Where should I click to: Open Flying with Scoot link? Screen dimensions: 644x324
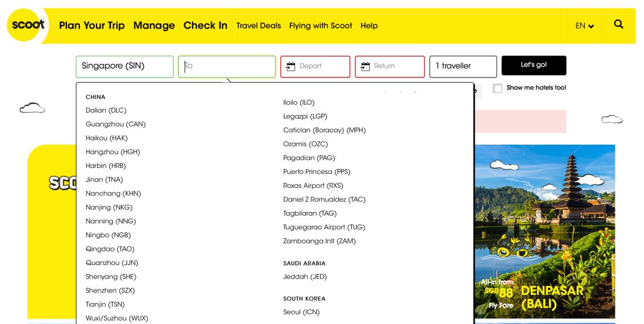click(320, 26)
